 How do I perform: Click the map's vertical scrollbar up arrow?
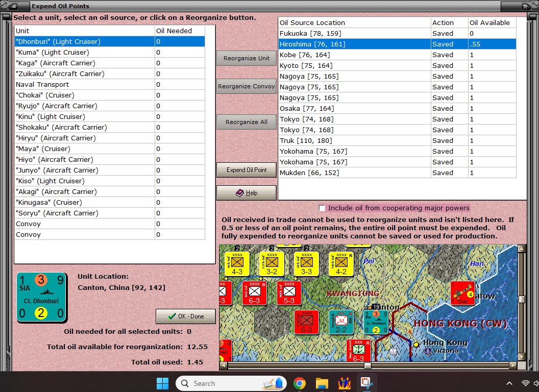(x=522, y=248)
